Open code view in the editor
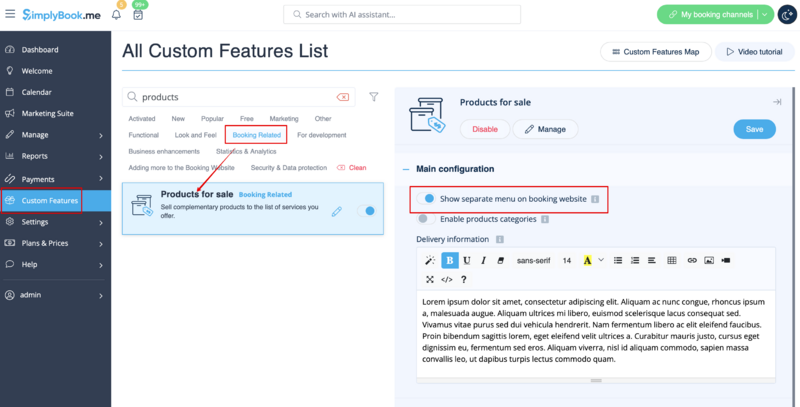Screen dimensions: 800x407 (x=446, y=279)
